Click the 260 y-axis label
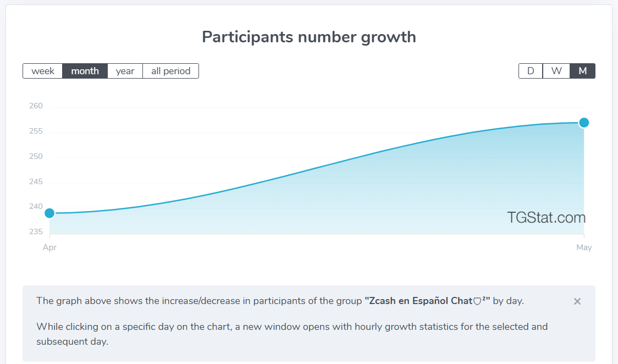The width and height of the screenshot is (618, 364). click(36, 106)
